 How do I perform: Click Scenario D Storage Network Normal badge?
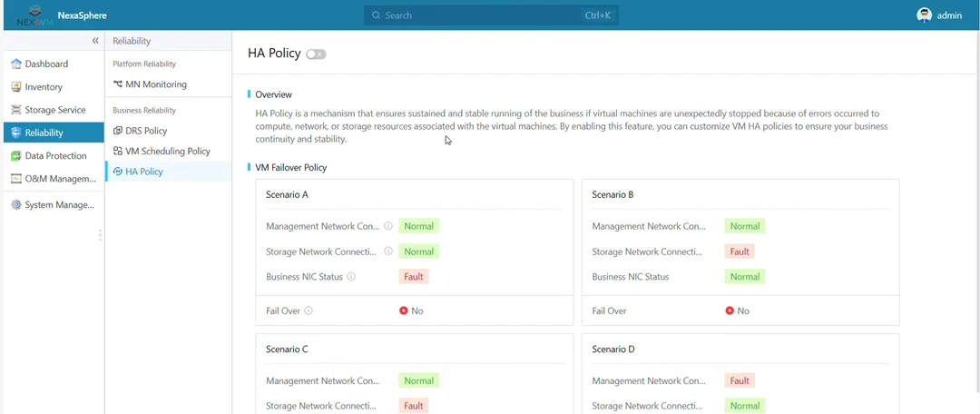point(745,406)
